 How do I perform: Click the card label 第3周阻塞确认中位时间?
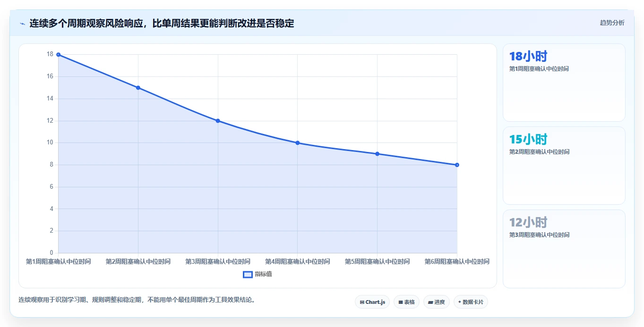pyautogui.click(x=539, y=235)
